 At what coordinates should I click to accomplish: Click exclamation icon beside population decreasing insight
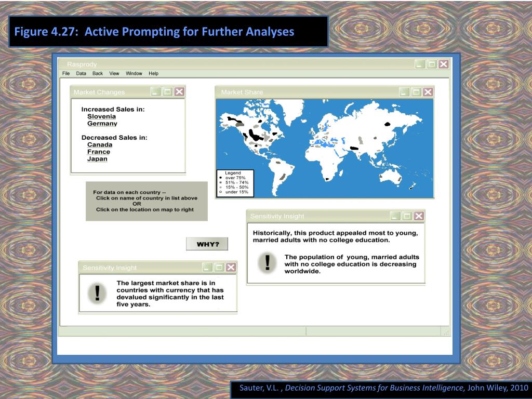pos(268,263)
